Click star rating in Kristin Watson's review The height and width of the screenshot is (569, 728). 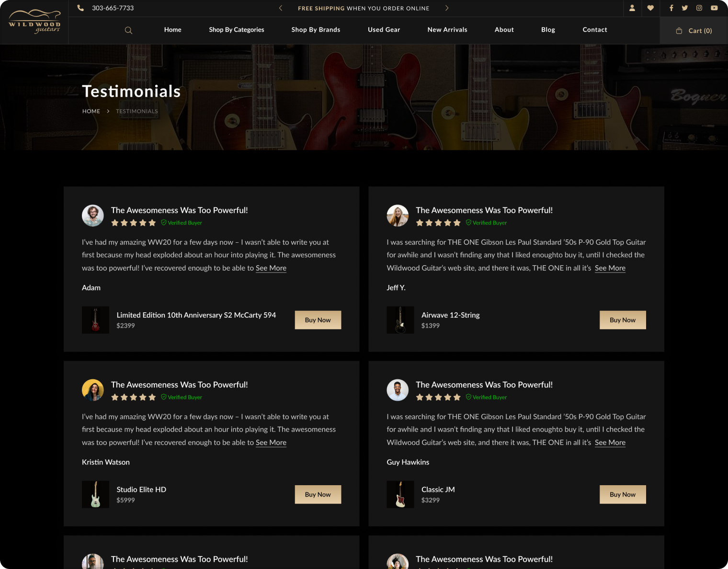pyautogui.click(x=134, y=397)
